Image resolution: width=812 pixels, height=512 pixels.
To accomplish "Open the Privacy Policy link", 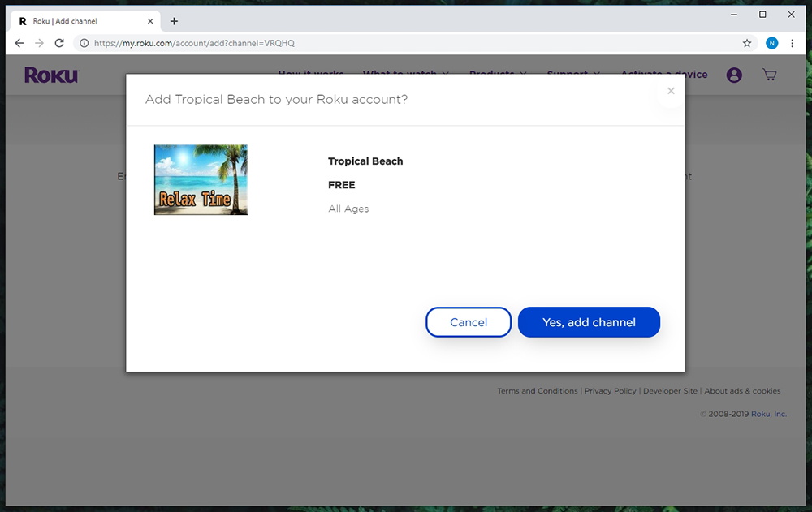I will click(610, 391).
